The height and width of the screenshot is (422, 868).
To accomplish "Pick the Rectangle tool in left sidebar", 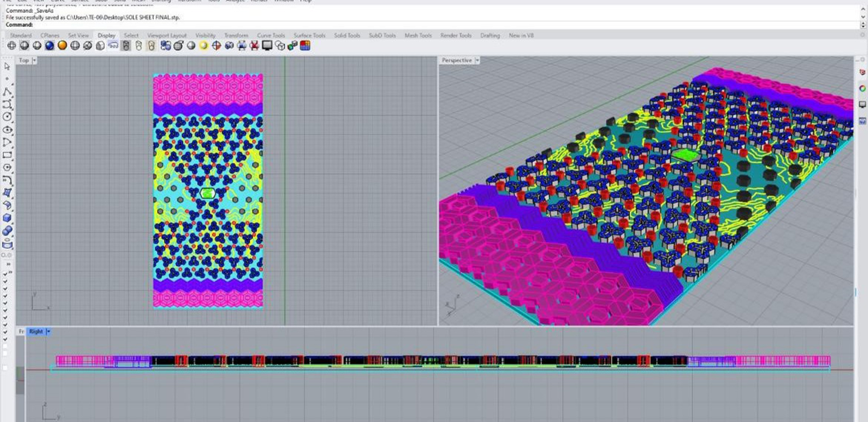I will (x=7, y=155).
